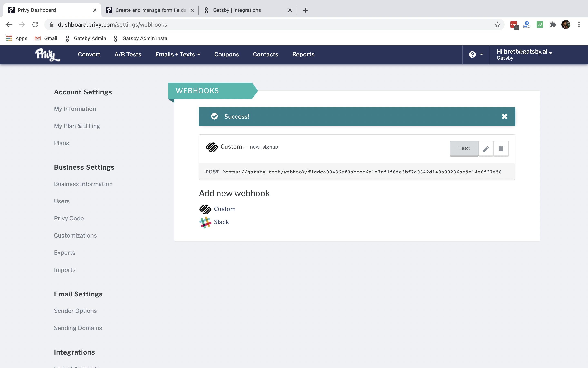Open Customizations settings
Screen dimensions: 588x368
click(75, 236)
